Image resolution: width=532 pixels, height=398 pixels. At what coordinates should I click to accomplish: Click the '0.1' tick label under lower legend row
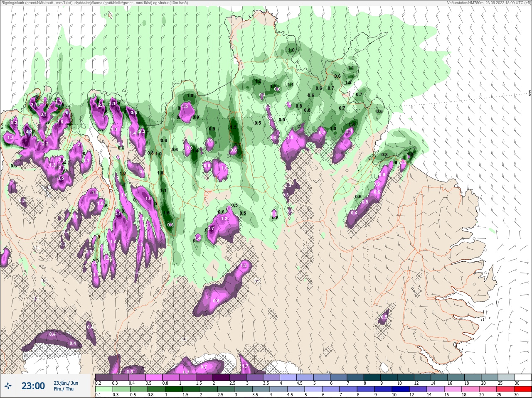98,395
